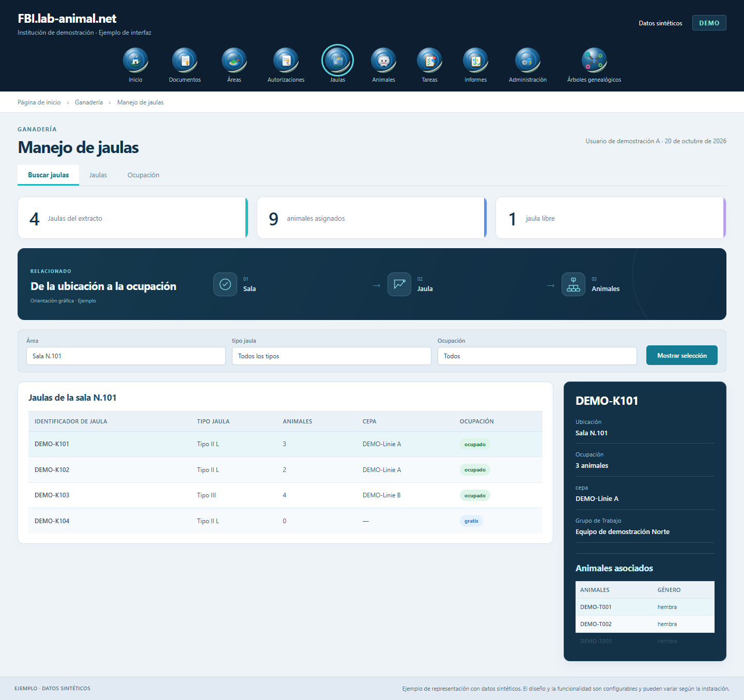Open the Documentos navigation icon
The width and height of the screenshot is (744, 700).
point(185,60)
